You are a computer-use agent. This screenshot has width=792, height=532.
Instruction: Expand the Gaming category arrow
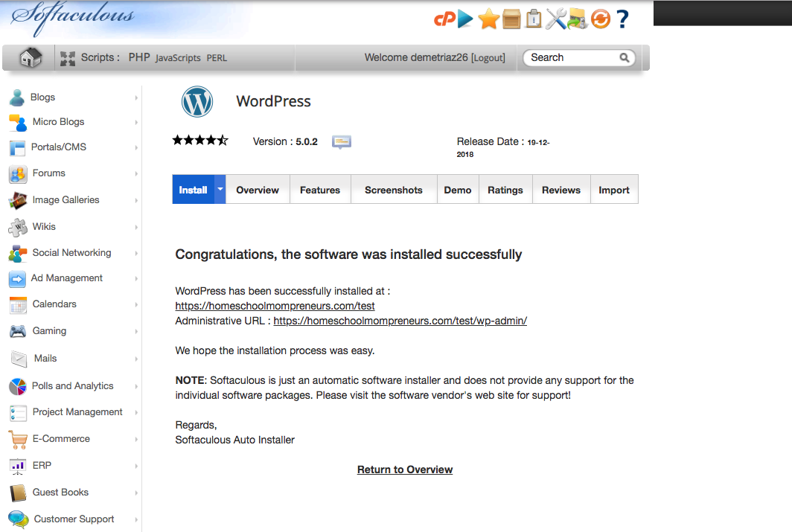(x=136, y=331)
